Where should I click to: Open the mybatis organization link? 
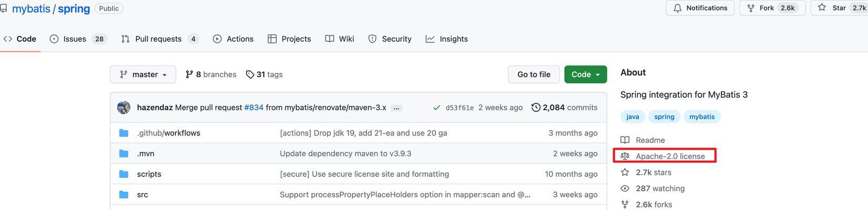pyautogui.click(x=31, y=8)
